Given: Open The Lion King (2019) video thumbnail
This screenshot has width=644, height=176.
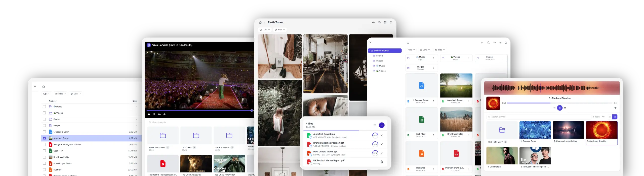Looking at the screenshot, I should point(196,163).
